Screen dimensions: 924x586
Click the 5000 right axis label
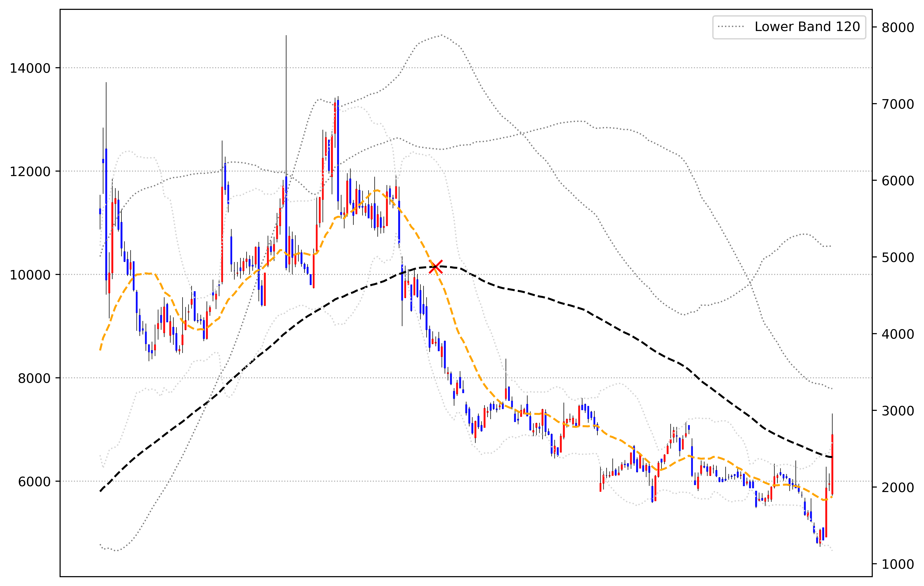898,257
